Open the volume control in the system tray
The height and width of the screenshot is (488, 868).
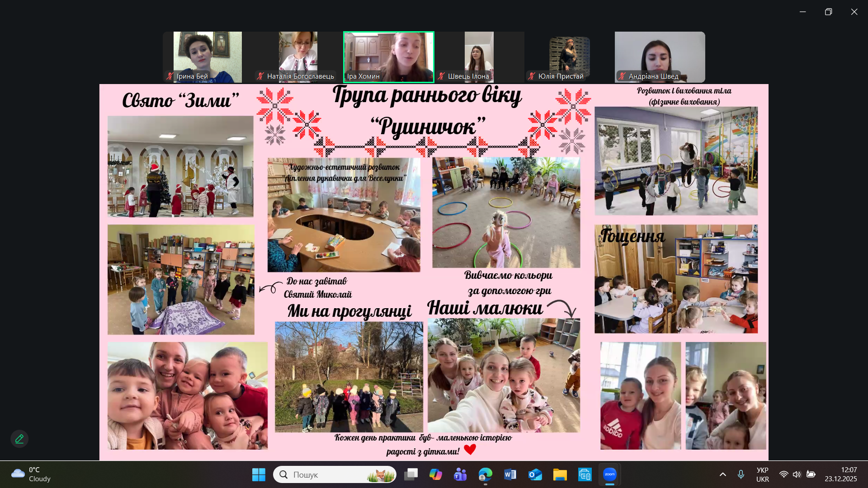pos(797,474)
